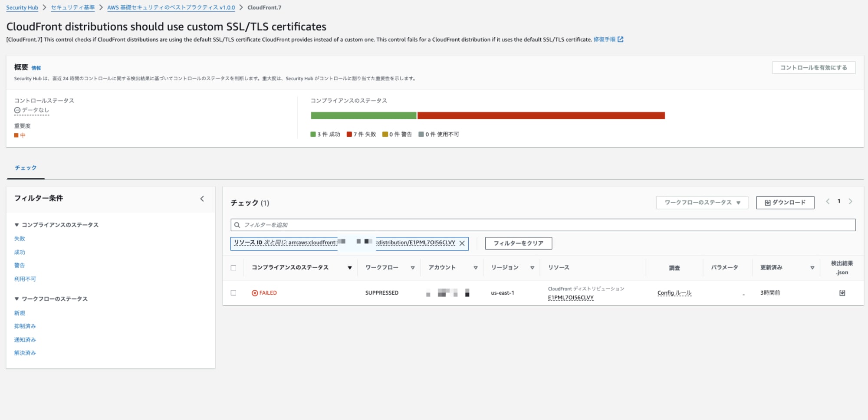Screen dimensions: 868x420
Task: Click the 3 件 成功 legend entry
Action: (325, 135)
